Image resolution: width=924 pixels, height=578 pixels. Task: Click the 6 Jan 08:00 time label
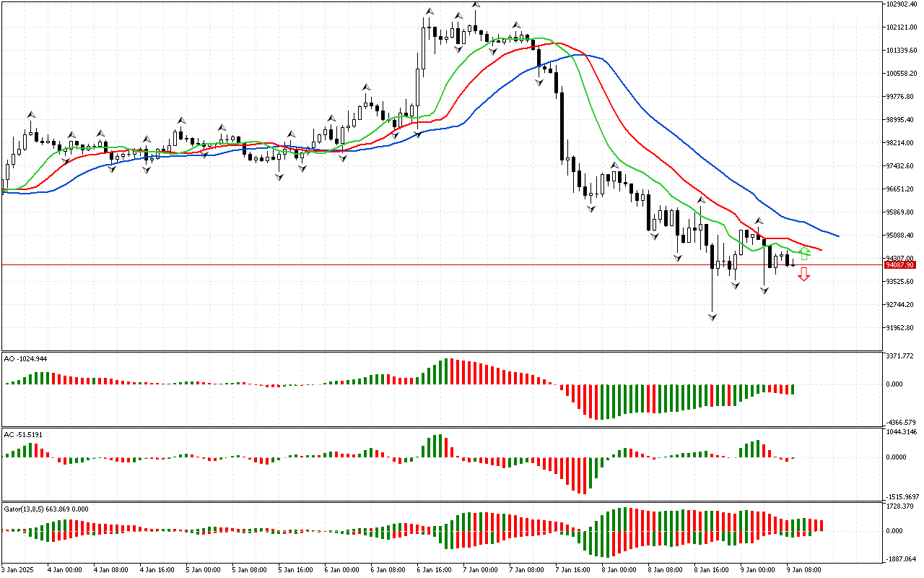coord(387,569)
